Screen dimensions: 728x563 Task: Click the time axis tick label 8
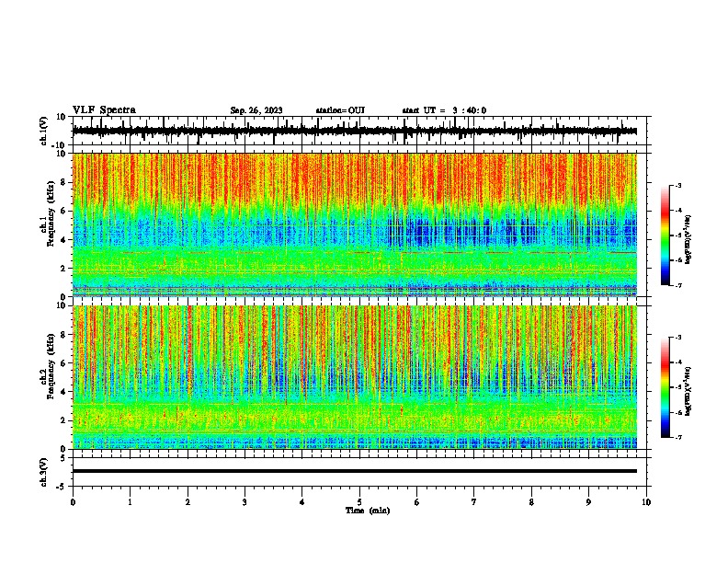pyautogui.click(x=531, y=502)
